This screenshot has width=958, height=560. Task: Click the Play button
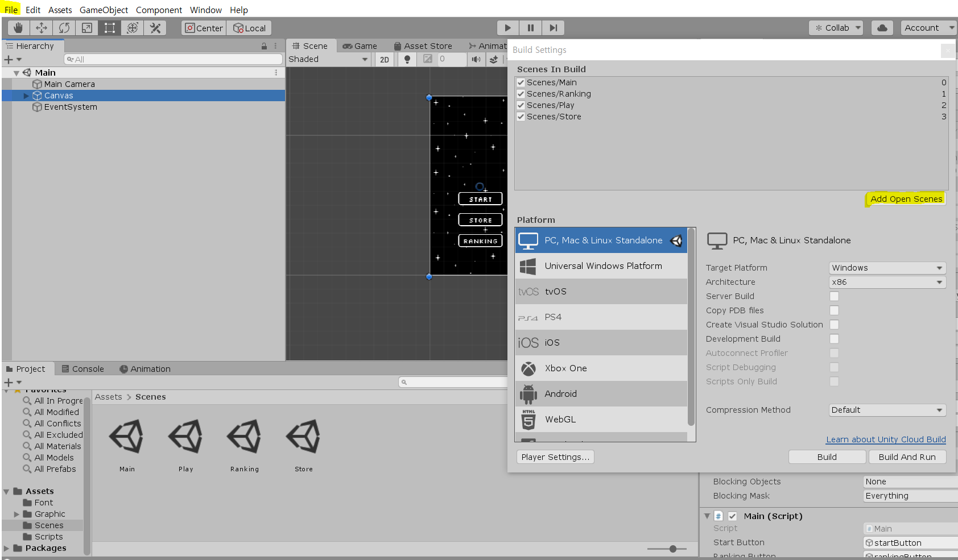(x=508, y=28)
